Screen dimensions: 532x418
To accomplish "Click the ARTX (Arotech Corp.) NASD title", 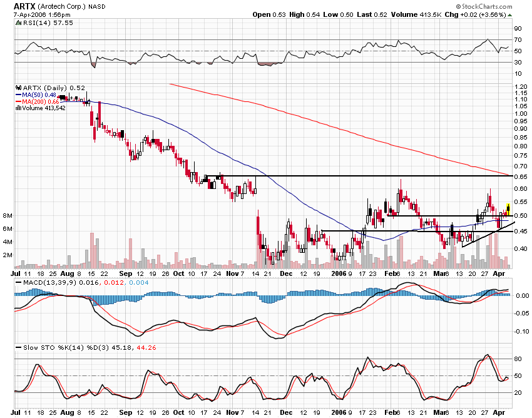I will [x=59, y=6].
